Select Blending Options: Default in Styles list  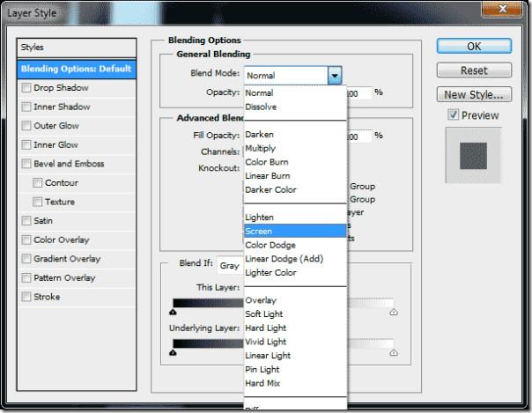click(x=78, y=69)
